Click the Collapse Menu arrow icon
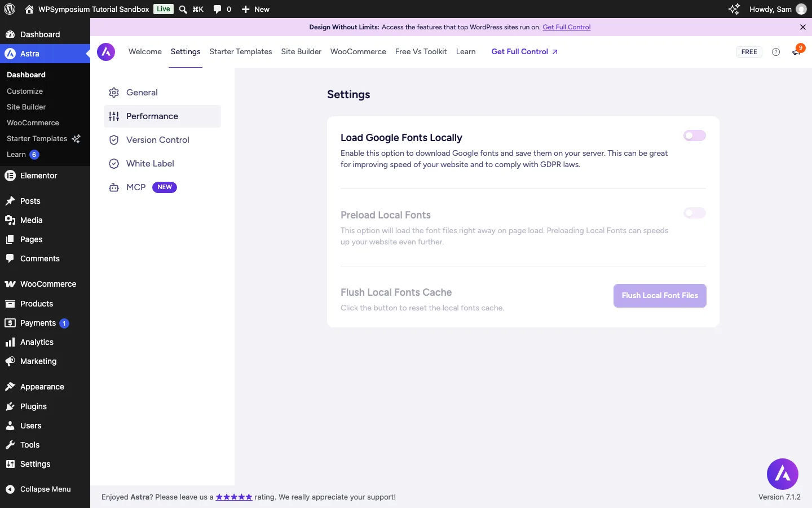Screen dimensions: 812x508 pos(10,489)
